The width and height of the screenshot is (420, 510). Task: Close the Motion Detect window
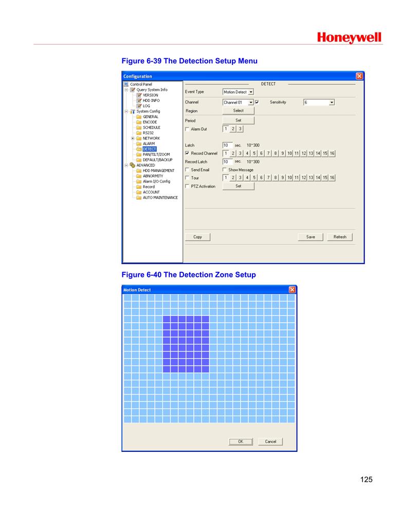click(x=292, y=289)
